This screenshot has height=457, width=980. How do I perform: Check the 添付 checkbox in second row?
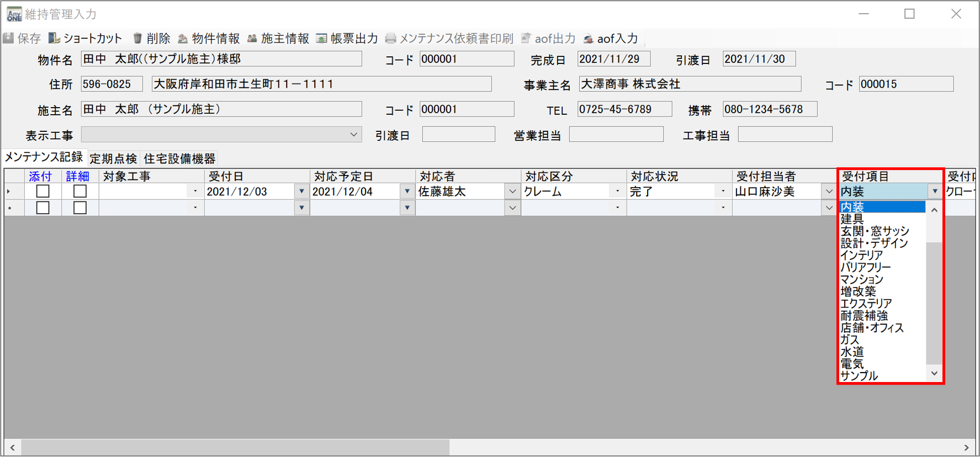pyautogui.click(x=43, y=208)
